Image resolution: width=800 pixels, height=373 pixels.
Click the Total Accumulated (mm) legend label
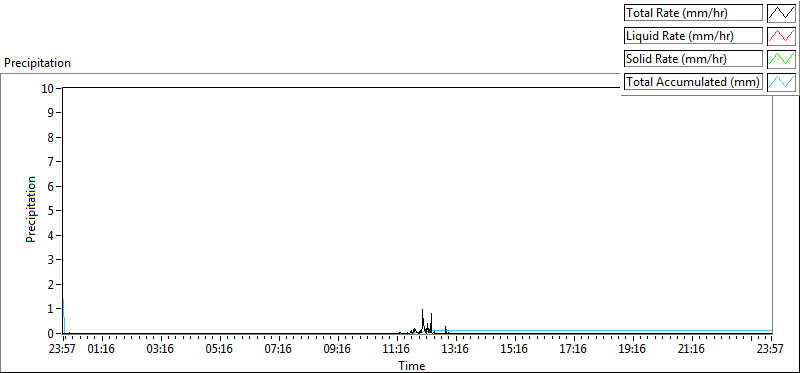pos(693,82)
